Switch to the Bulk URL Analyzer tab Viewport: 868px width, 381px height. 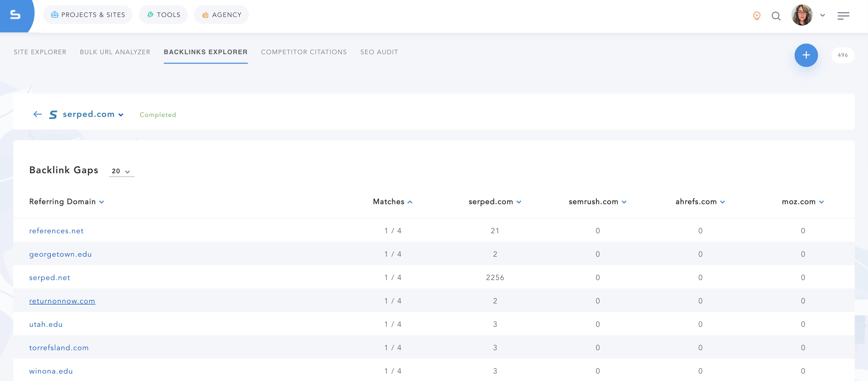[x=115, y=52]
